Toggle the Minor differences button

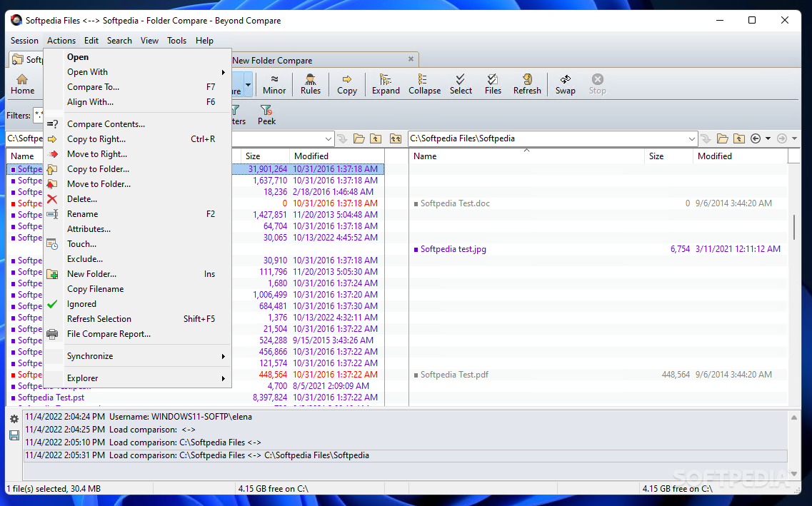point(274,84)
